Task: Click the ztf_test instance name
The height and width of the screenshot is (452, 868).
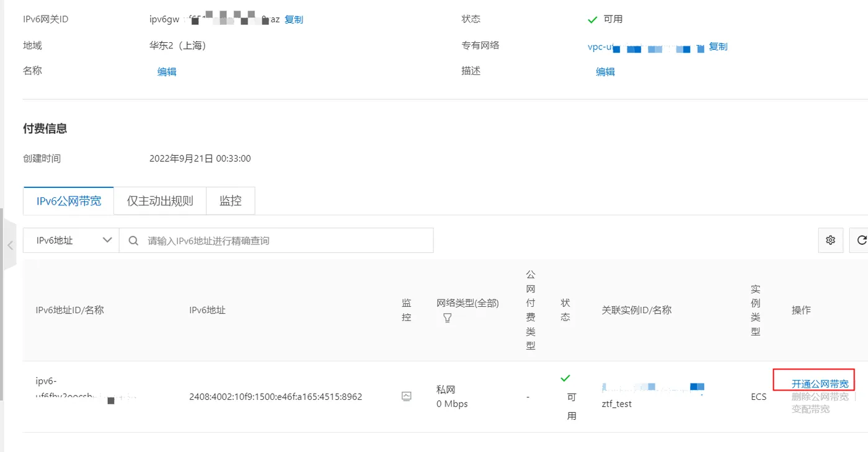Action: [x=617, y=404]
